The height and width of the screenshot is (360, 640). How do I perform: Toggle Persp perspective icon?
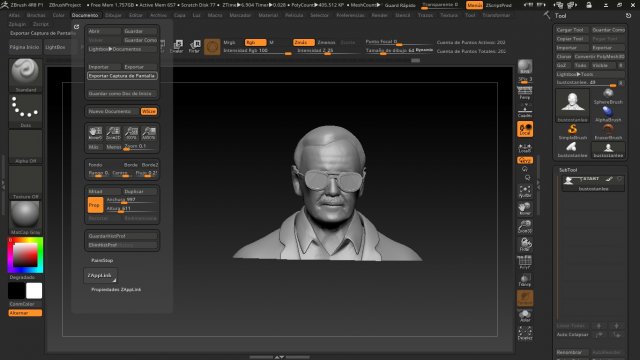click(525, 93)
